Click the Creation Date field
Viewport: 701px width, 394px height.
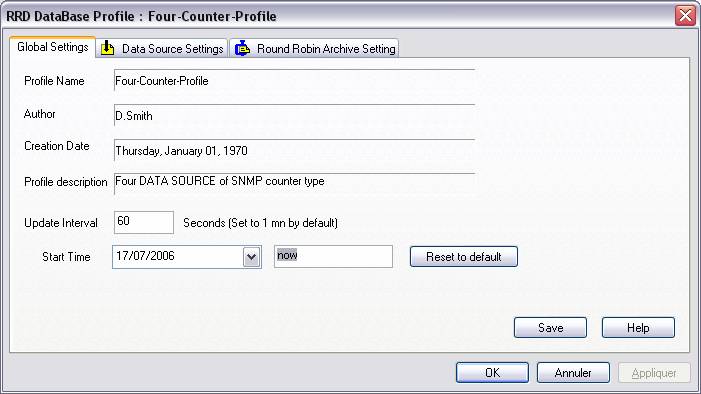tap(294, 150)
